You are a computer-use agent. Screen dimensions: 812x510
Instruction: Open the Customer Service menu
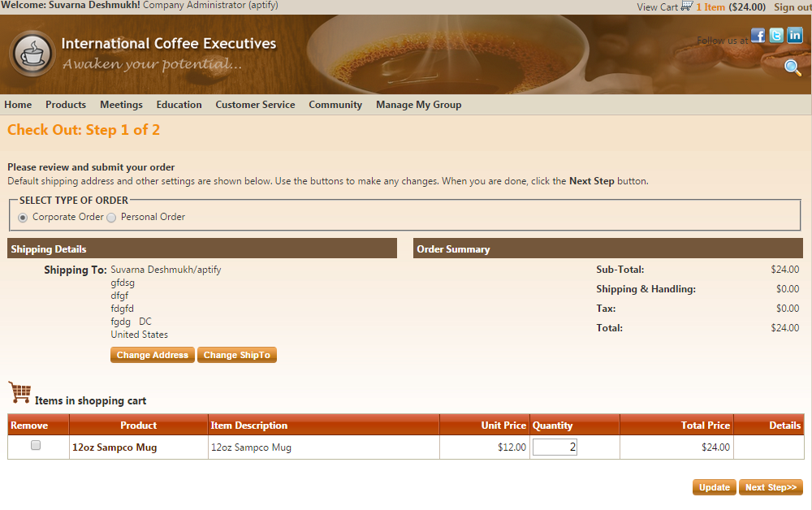point(255,105)
